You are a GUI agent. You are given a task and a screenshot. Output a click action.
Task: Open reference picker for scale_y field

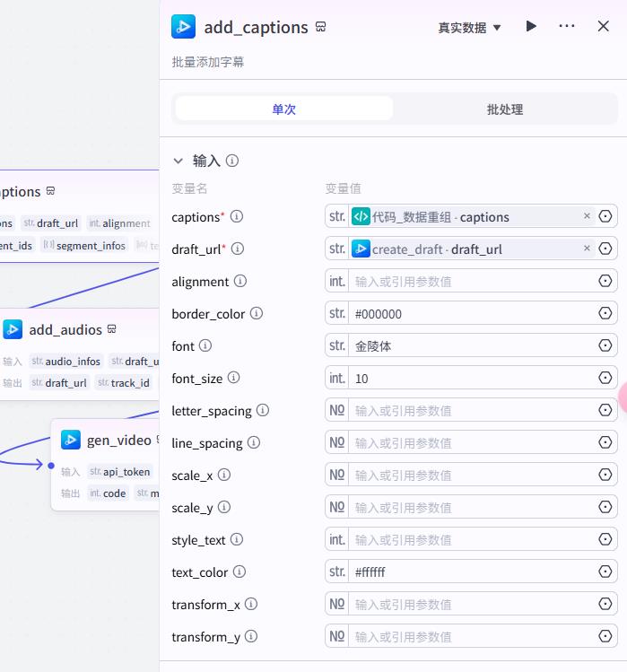[605, 507]
